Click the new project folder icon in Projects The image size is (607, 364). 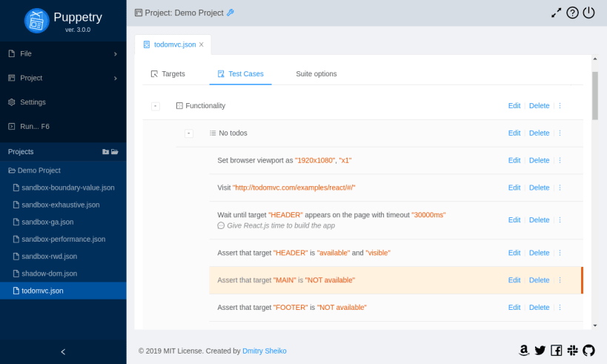105,152
